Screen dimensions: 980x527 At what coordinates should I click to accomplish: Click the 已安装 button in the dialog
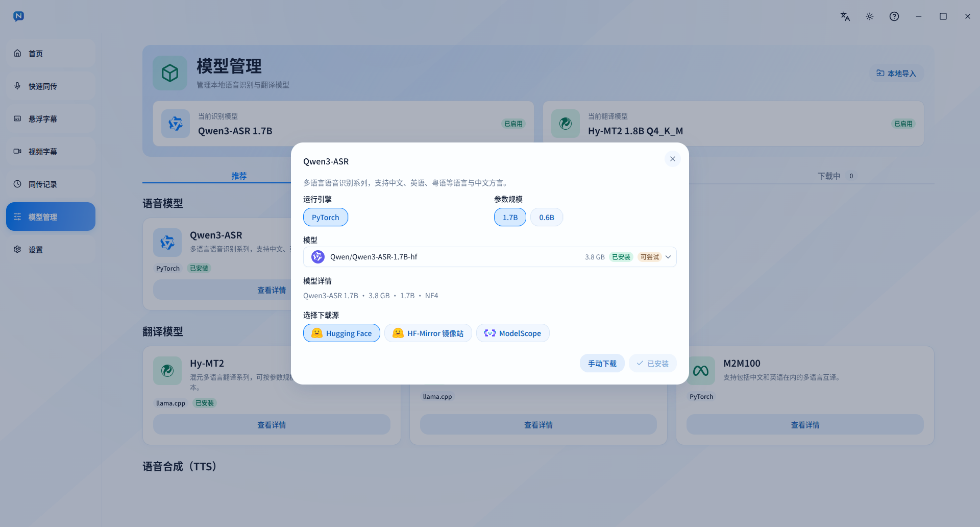coord(653,363)
